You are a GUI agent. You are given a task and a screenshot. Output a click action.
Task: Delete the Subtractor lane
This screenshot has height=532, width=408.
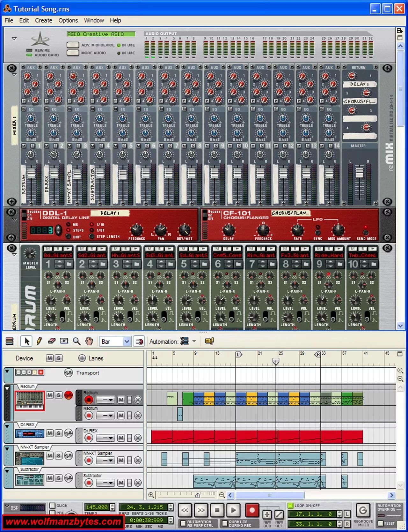pos(138,483)
